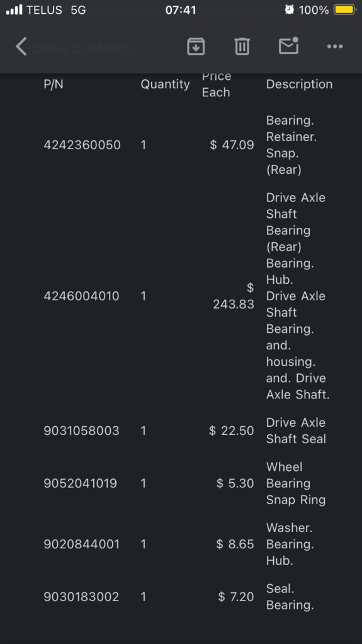Image resolution: width=362 pixels, height=644 pixels.
Task: Tap the cellular signal bars icon
Action: (x=14, y=10)
